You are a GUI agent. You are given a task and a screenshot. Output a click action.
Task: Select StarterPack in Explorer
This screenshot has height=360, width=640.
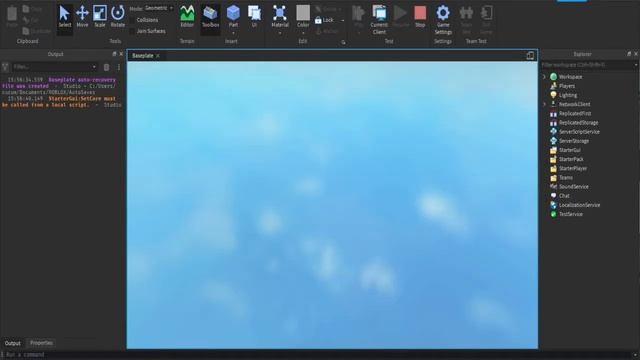click(x=571, y=159)
